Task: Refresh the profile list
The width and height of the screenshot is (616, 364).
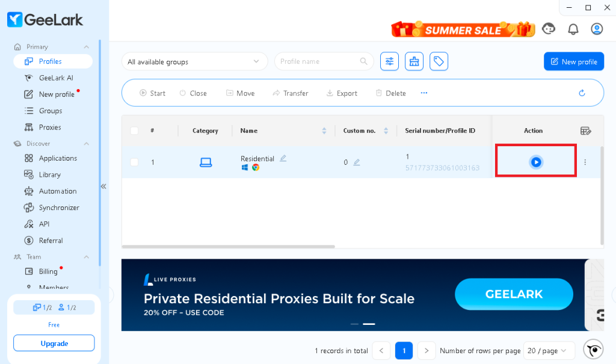Action: (x=582, y=93)
